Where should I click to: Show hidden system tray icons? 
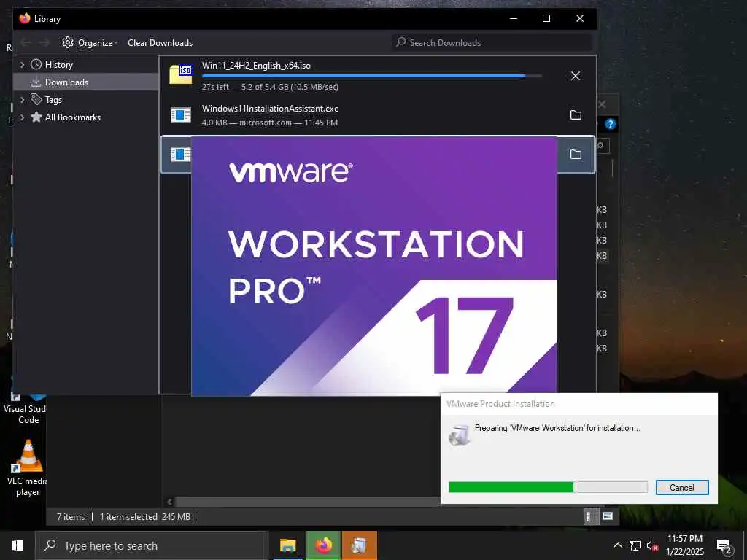pyautogui.click(x=617, y=545)
